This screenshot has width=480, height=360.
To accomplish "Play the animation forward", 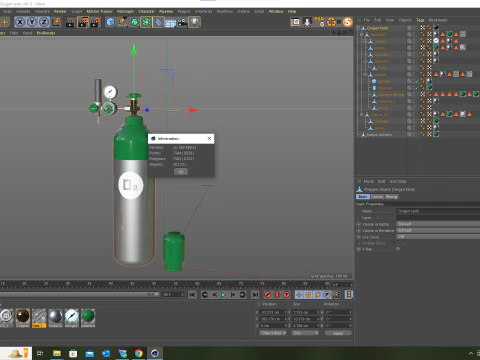I will 224,295.
